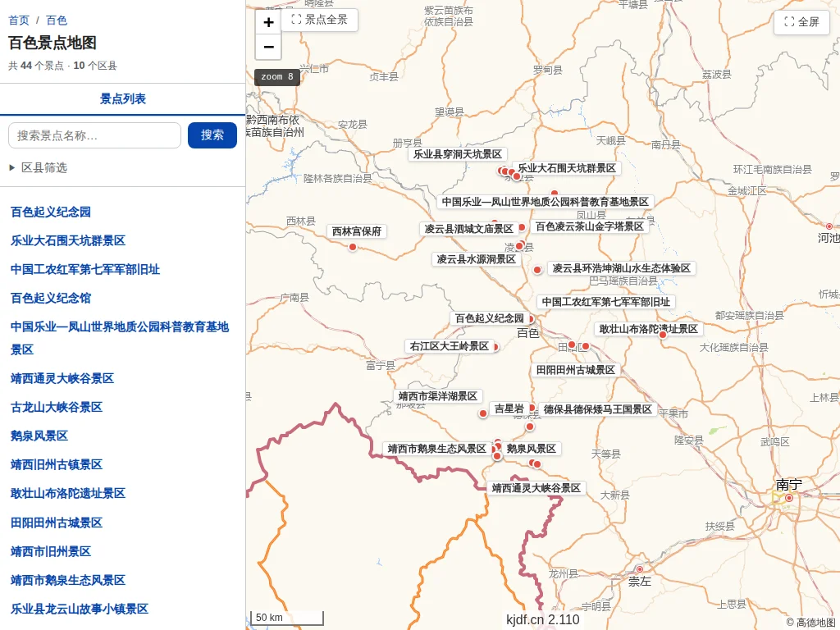Image resolution: width=840 pixels, height=630 pixels.
Task: Select the 景点列表 tab
Action: click(123, 98)
